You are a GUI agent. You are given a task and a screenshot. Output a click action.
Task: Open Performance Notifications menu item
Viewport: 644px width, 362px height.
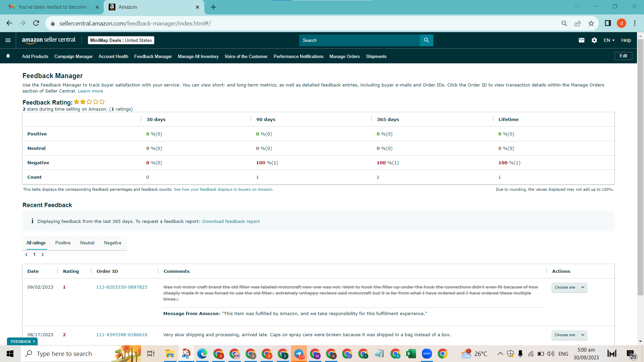pos(299,56)
